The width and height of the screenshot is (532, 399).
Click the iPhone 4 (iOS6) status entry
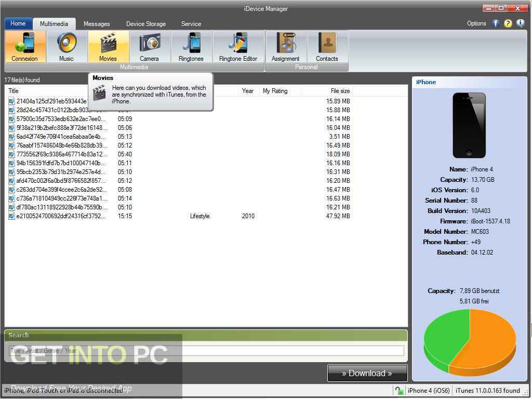pos(429,391)
